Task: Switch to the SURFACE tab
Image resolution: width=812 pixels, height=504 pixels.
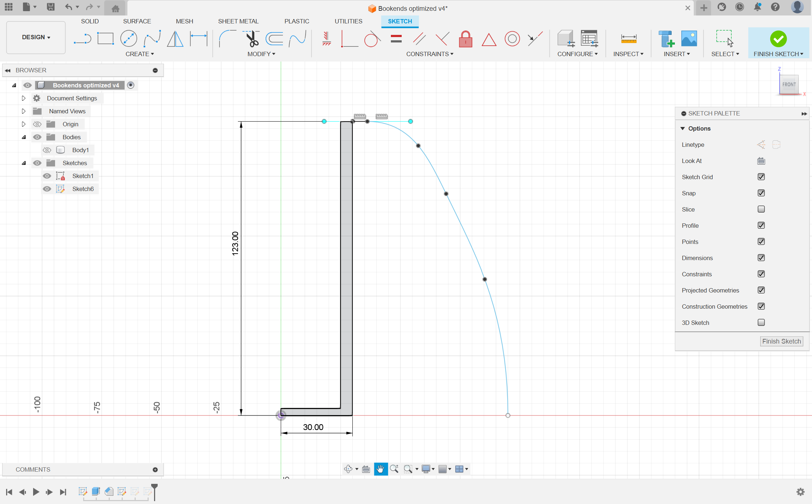Action: [x=137, y=21]
